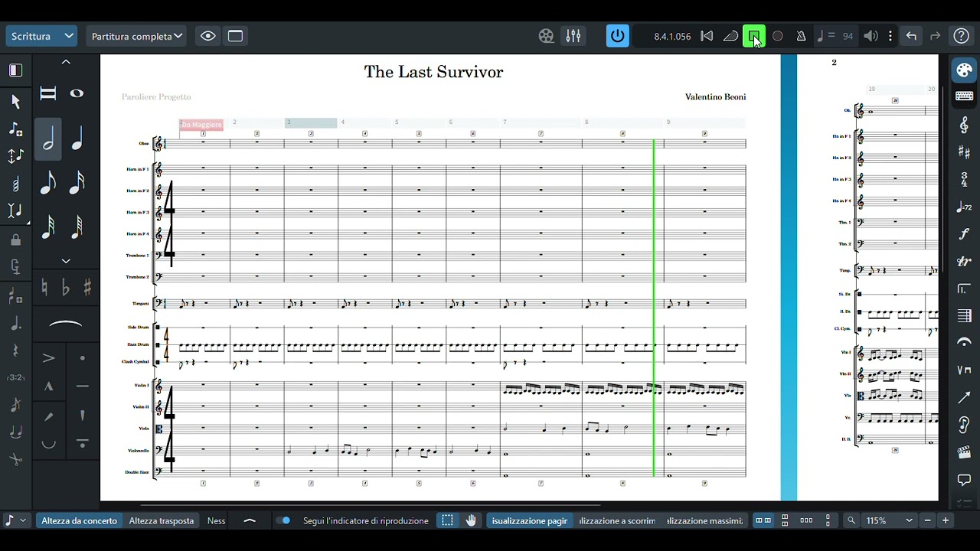Toggle Force Duration clamp icon
Screen dimensions: 980x551
point(15,266)
